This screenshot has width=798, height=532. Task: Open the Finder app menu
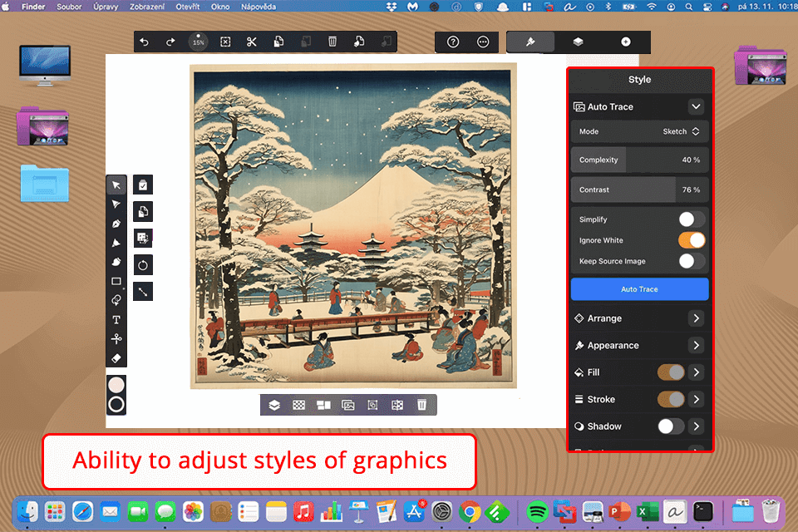33,7
